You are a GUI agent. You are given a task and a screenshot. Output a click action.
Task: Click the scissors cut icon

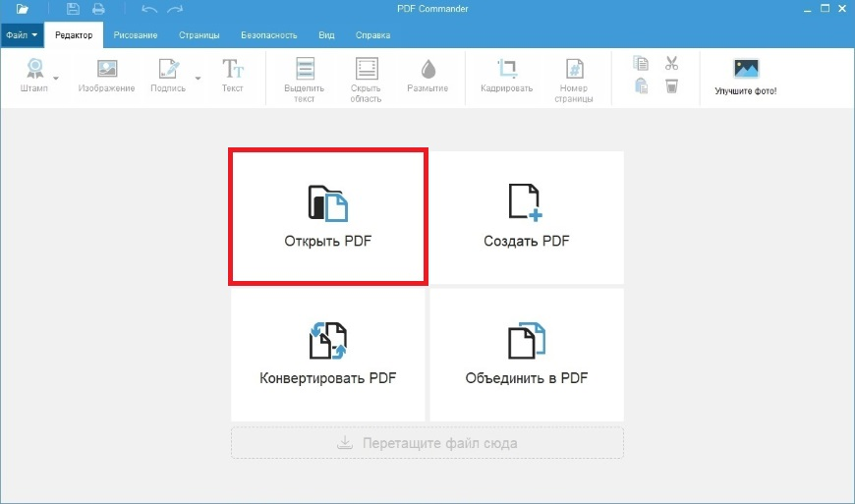point(672,63)
